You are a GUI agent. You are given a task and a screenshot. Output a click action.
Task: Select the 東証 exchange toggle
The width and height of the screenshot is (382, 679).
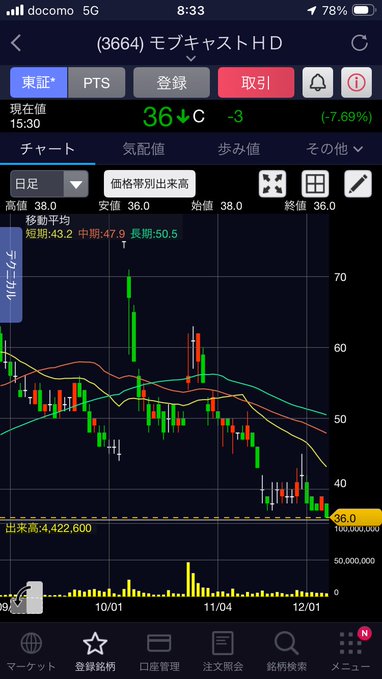tap(39, 82)
